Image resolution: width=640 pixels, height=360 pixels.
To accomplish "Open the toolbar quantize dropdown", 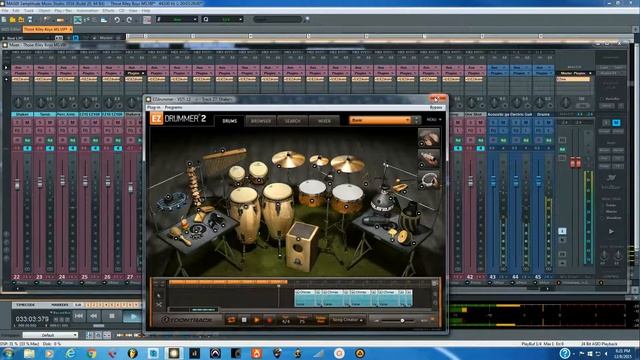I will point(223,19).
